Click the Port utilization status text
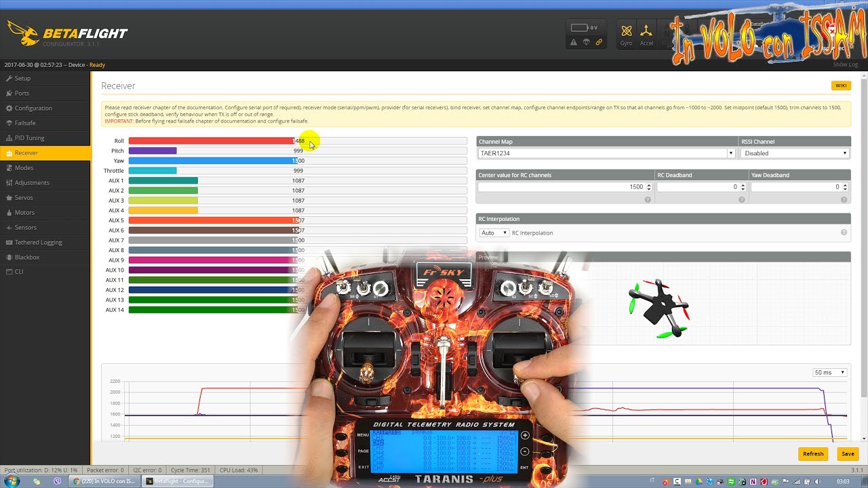 coord(41,470)
